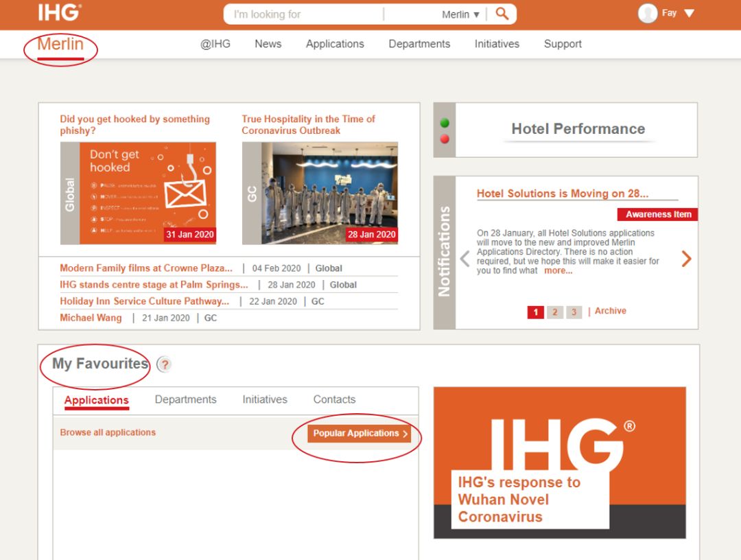Image resolution: width=741 pixels, height=560 pixels.
Task: Click the green status indicator dot
Action: tap(444, 123)
